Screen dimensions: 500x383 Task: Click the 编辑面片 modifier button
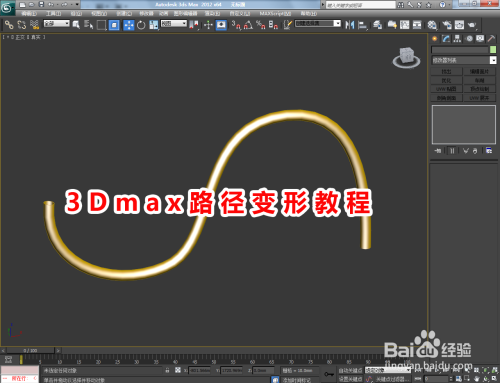point(479,72)
